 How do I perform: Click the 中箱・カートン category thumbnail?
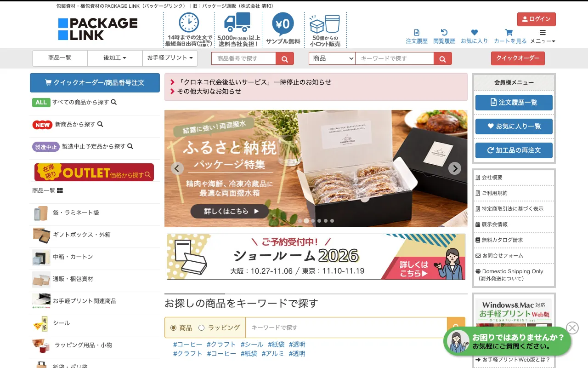[x=41, y=257]
